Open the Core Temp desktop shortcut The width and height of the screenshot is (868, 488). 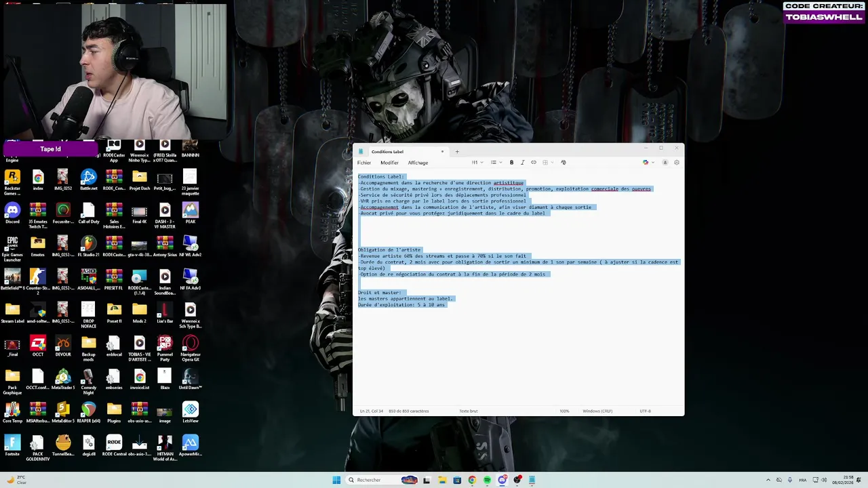tap(12, 413)
